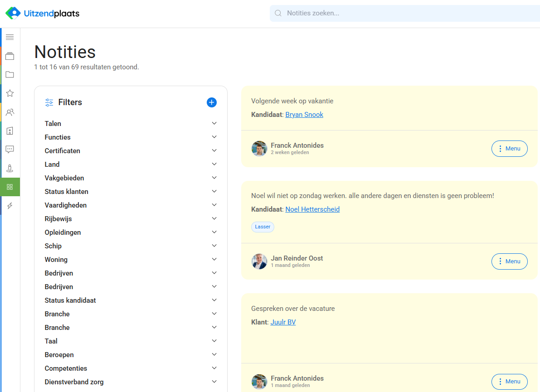Select the green grid icon in sidebar
Screen dimensions: 540x392
click(x=10, y=187)
